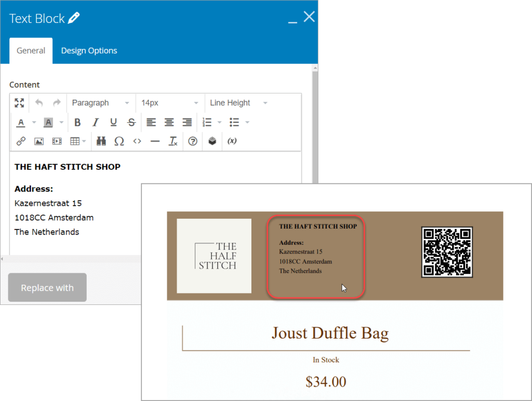The image size is (532, 401).
Task: Expand numbered list style options
Action: tap(220, 123)
